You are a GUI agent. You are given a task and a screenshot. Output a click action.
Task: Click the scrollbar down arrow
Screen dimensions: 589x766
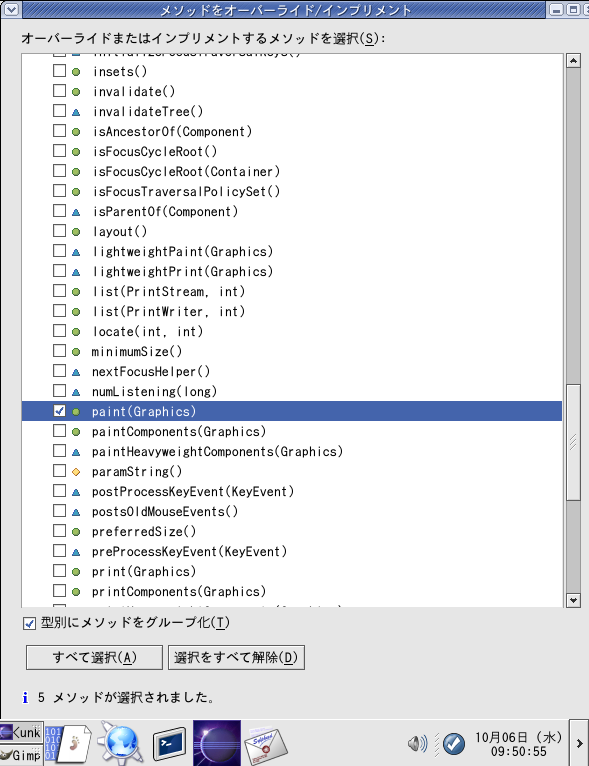click(573, 600)
